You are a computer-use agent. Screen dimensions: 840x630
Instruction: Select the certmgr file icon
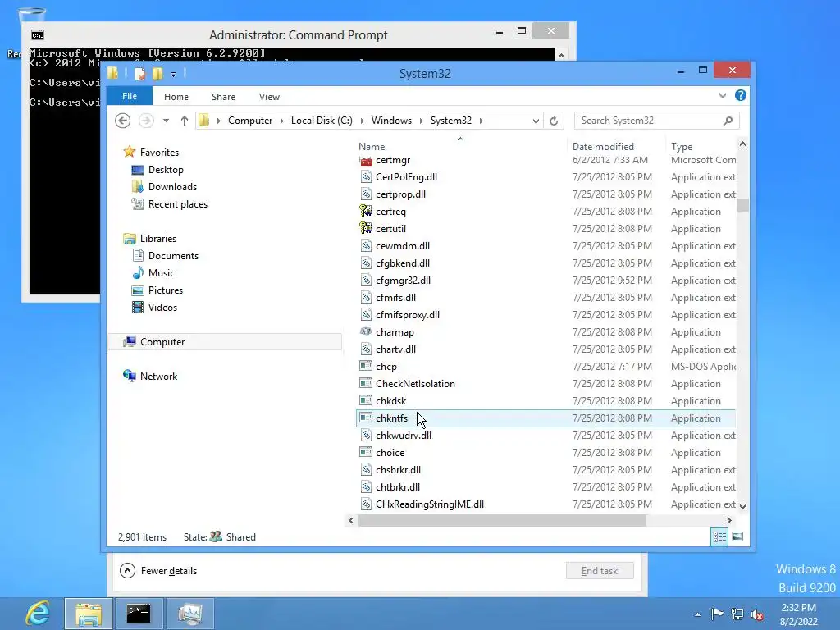[x=366, y=160]
